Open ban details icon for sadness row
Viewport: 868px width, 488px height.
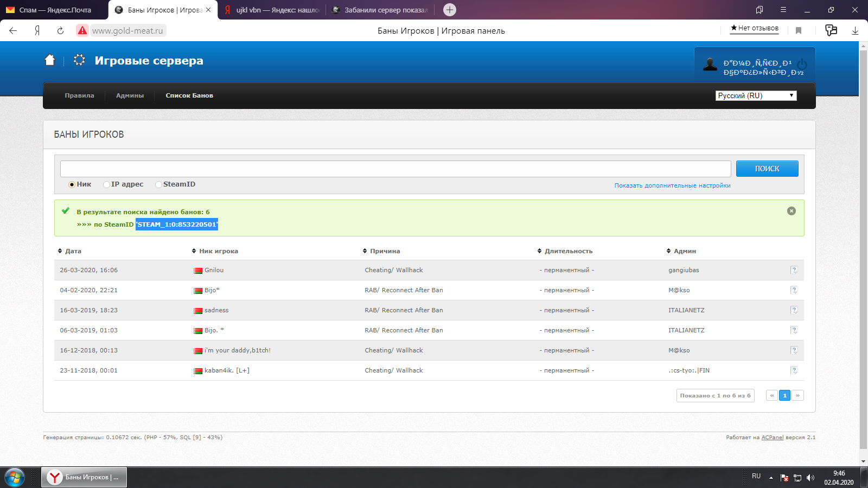point(794,310)
